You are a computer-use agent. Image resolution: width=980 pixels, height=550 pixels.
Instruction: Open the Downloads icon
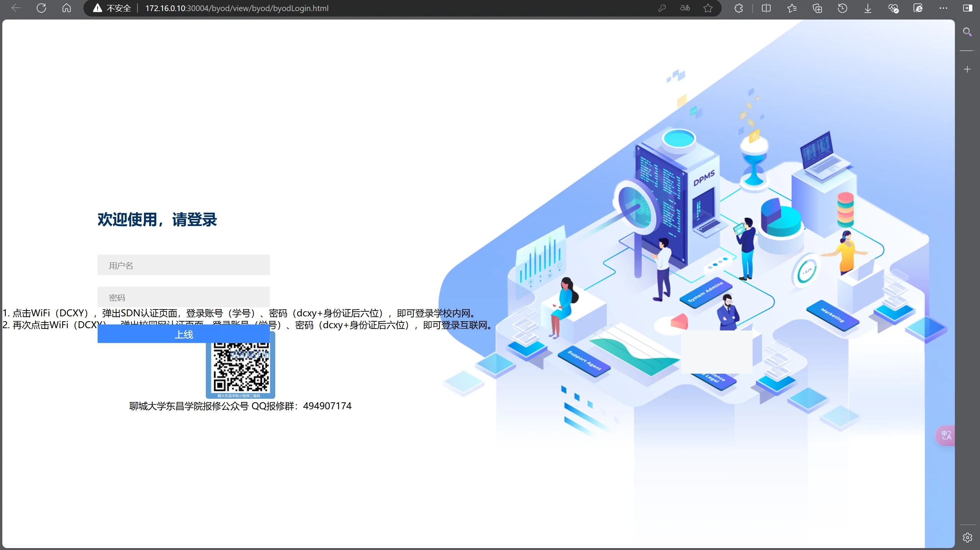click(x=867, y=8)
